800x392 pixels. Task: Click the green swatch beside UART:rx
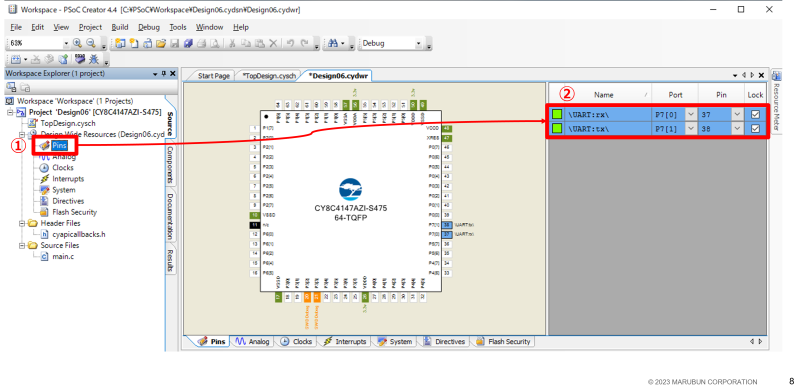557,115
